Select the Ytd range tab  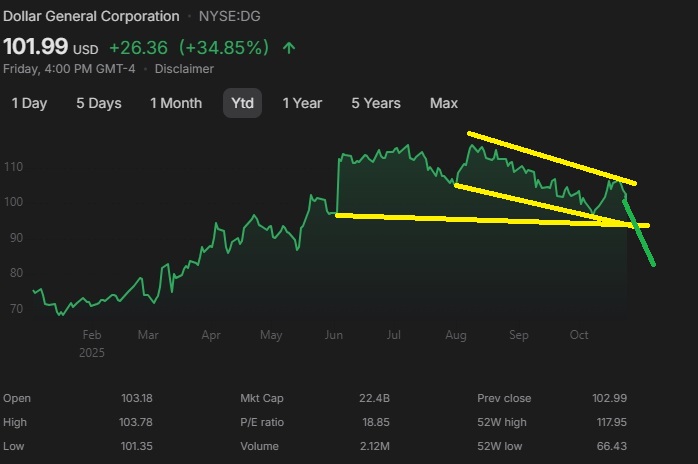tap(243, 103)
